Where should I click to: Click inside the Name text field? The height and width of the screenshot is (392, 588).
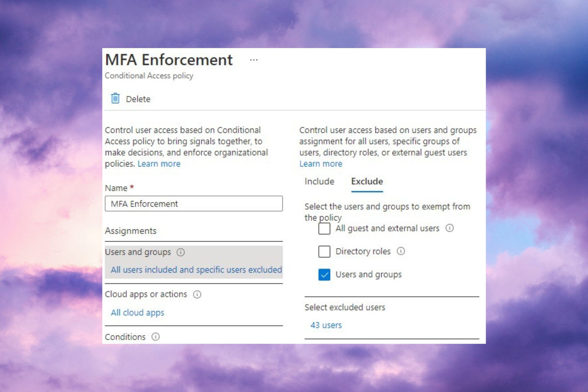[x=194, y=204]
